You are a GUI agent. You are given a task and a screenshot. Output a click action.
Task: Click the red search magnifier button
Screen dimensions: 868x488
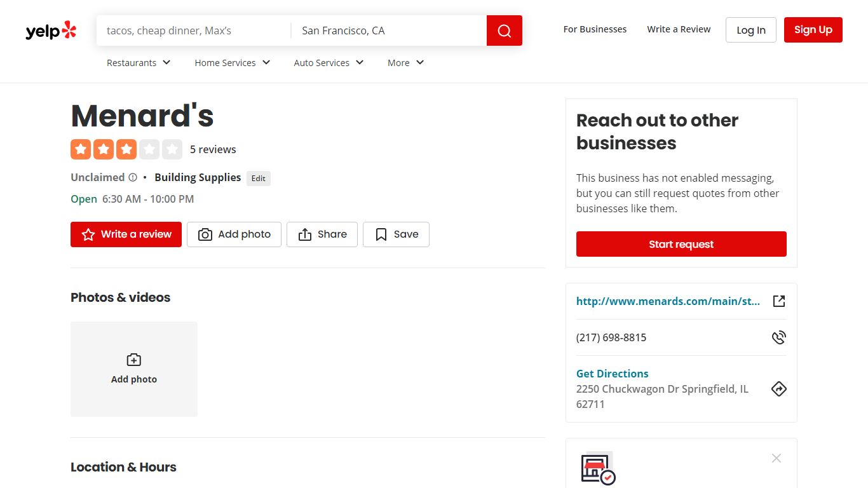[505, 30]
